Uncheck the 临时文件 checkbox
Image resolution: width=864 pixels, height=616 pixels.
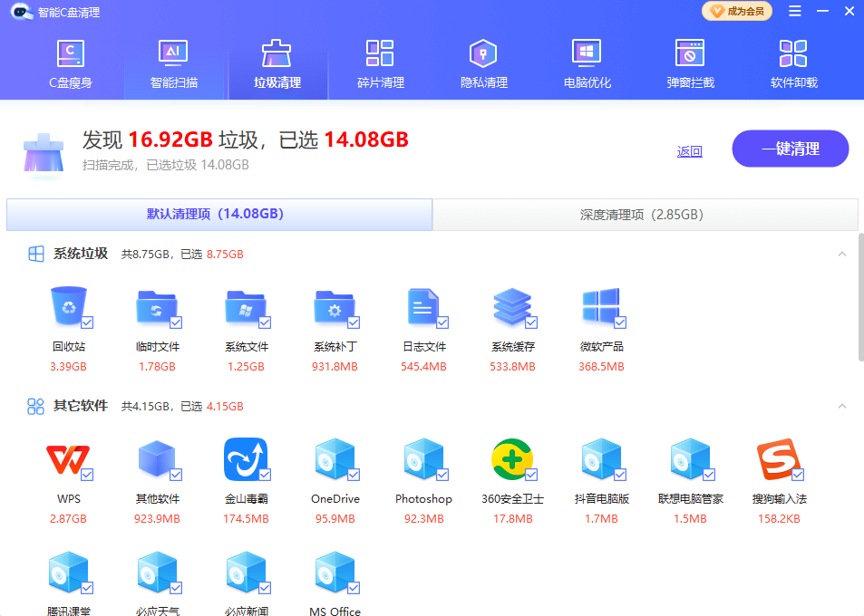click(176, 322)
